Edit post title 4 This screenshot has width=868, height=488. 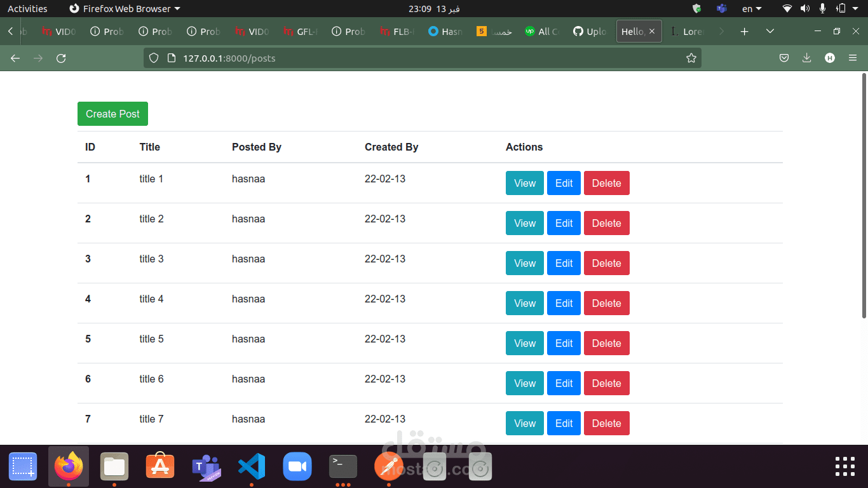pyautogui.click(x=564, y=303)
